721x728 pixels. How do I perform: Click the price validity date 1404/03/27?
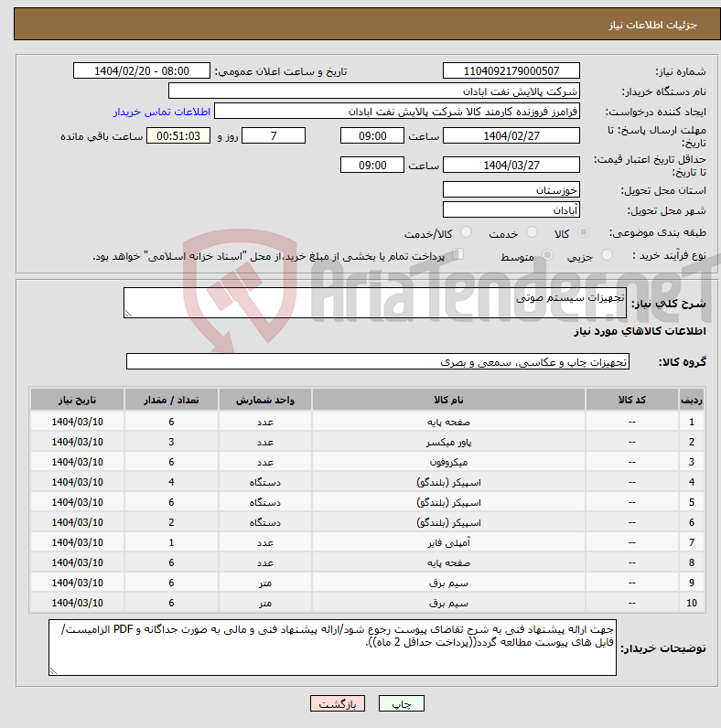[x=511, y=166]
